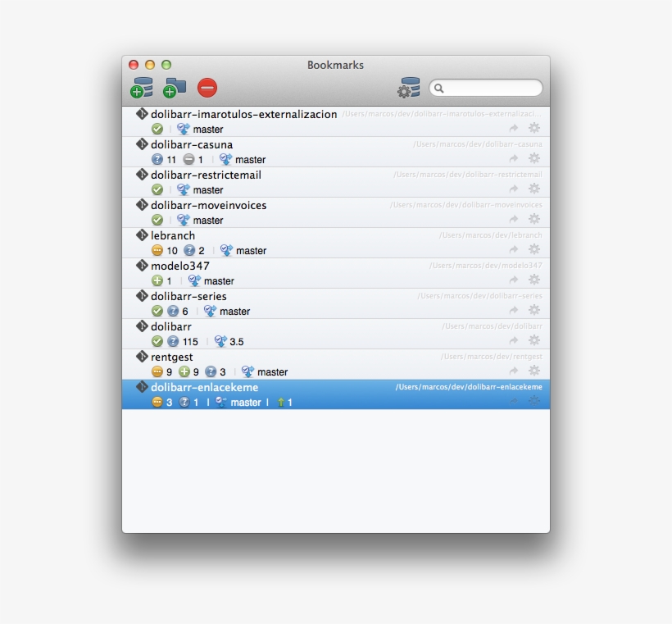Select the dolibarr-casuna repository

(191, 145)
